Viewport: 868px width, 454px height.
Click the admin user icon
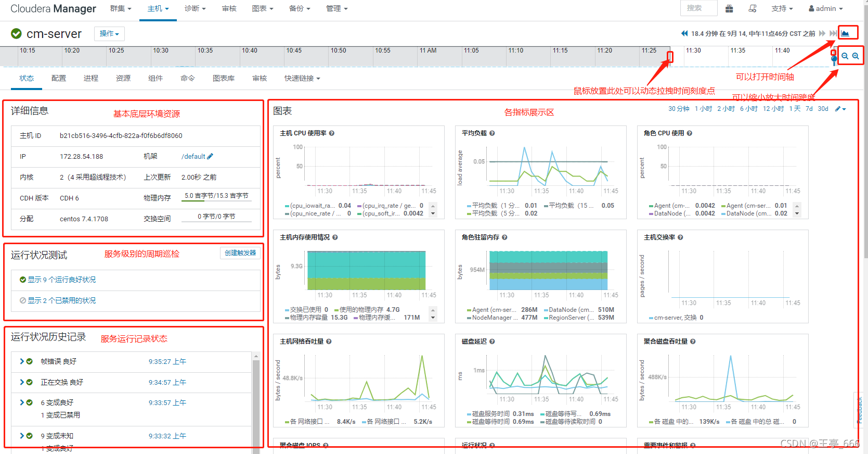(811, 8)
